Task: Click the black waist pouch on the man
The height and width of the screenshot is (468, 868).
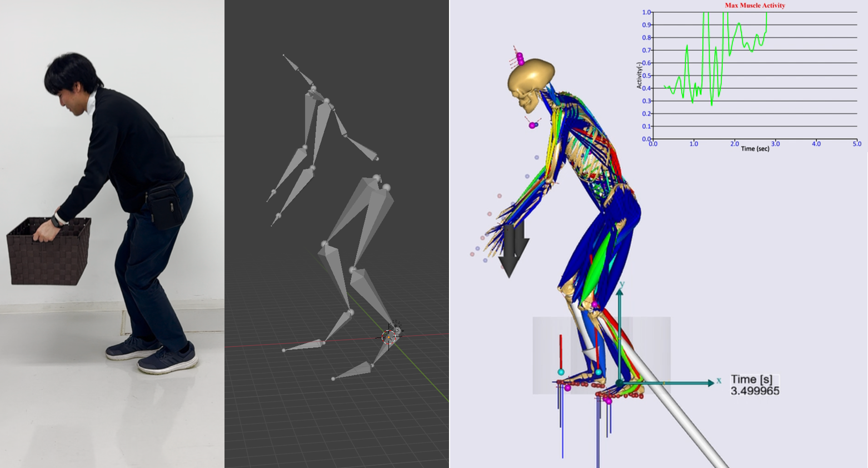Action: [x=165, y=207]
